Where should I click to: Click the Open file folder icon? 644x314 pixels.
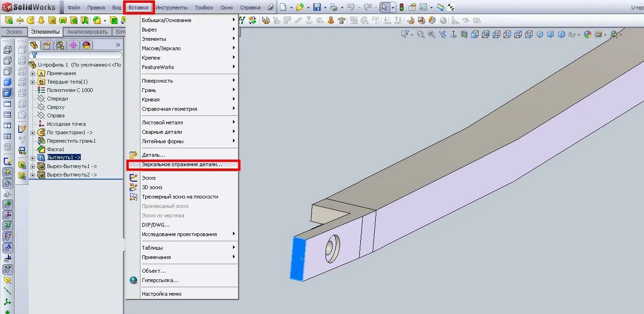(x=300, y=7)
